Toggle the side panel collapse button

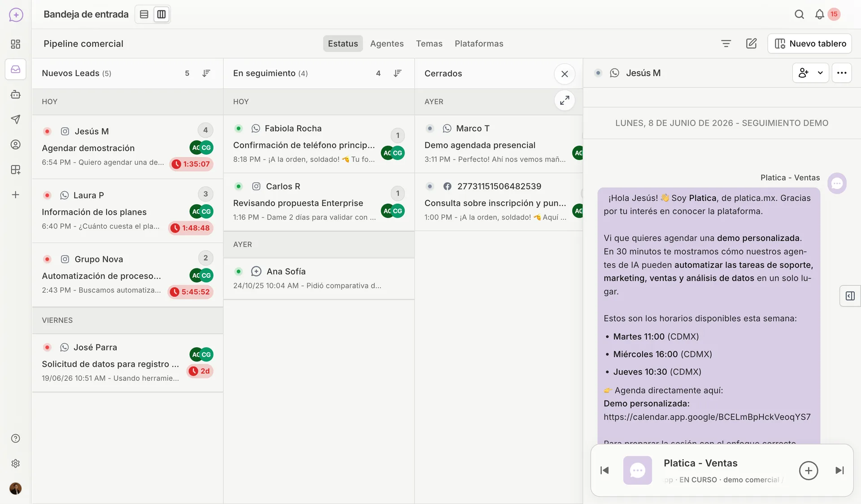pyautogui.click(x=850, y=296)
